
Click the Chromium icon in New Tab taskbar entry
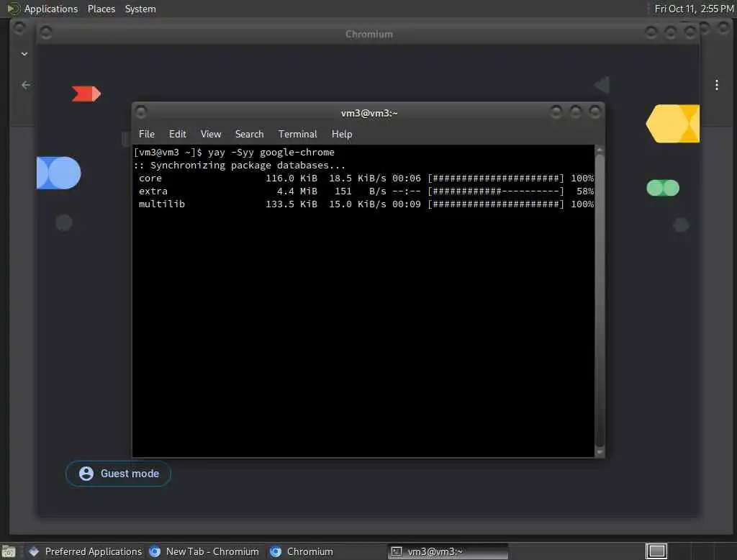[155, 551]
